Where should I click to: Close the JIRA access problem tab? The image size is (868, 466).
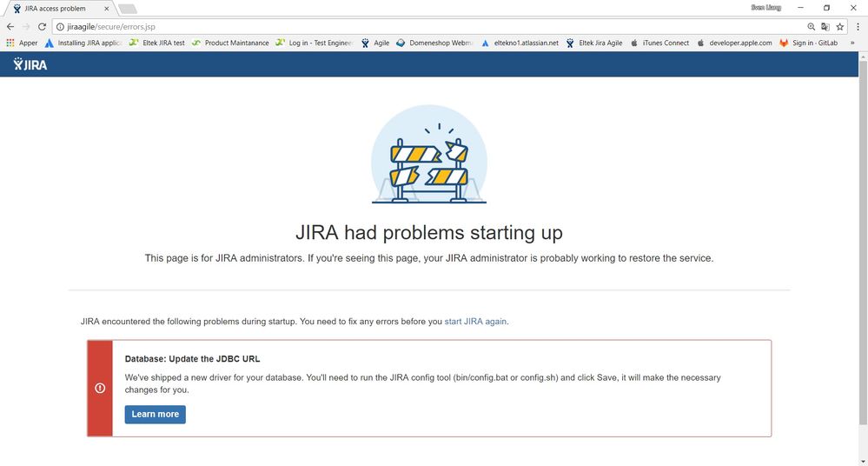(106, 9)
